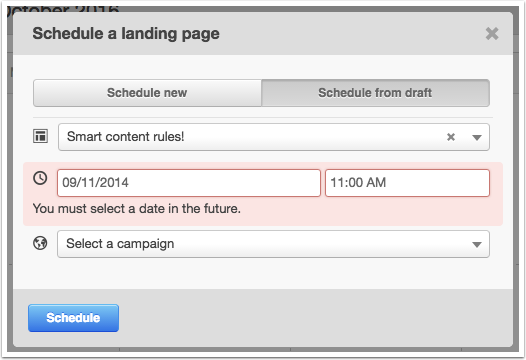Viewport: 526px width, 360px height.
Task: Click the clock icon beside the date
Action: click(40, 178)
